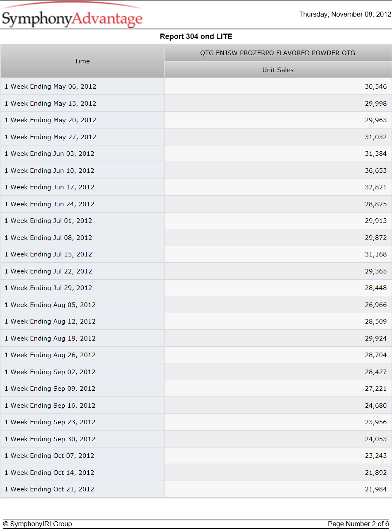Click the SymphonyAdvantage logo

72,16
